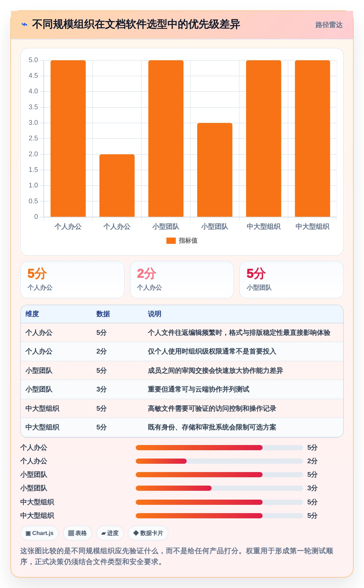This screenshot has height=588, width=364.
Task: Click the 3分 value beside the progress bar
Action: 313,488
